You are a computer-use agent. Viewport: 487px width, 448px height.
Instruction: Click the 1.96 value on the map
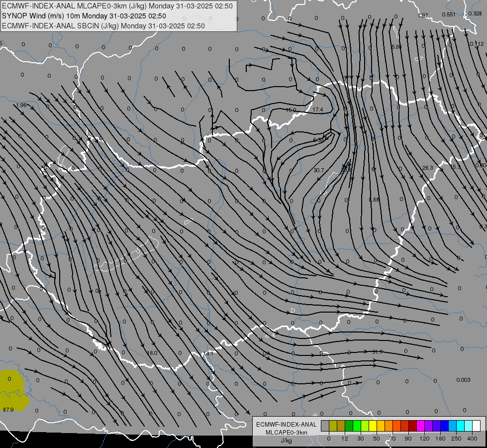point(21,105)
